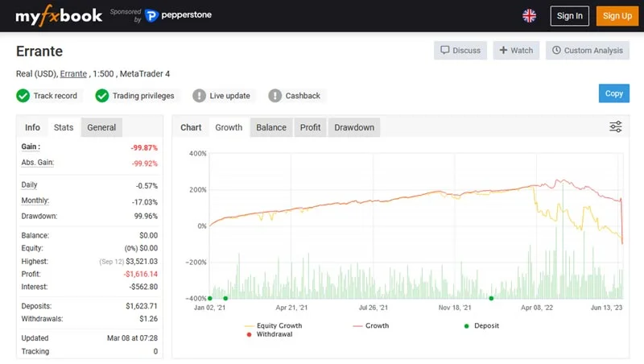The height and width of the screenshot is (364, 644).
Task: Add system to Watch list
Action: tap(516, 50)
